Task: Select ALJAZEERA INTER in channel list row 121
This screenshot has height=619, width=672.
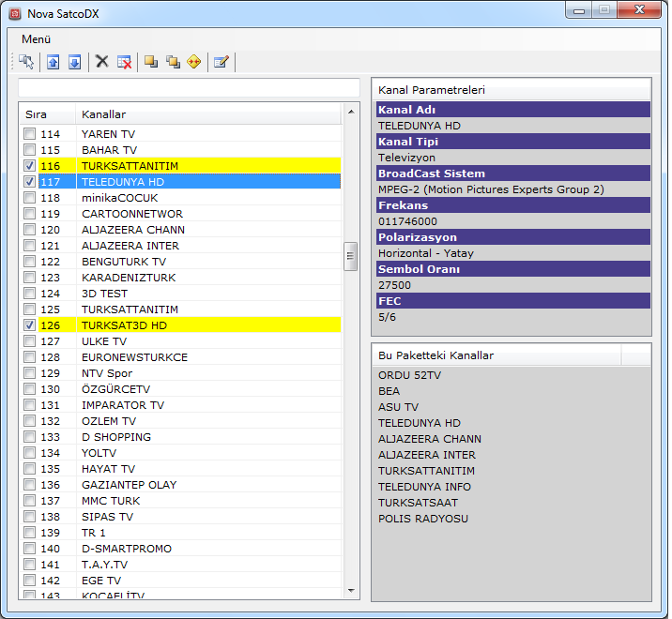Action: pyautogui.click(x=180, y=246)
